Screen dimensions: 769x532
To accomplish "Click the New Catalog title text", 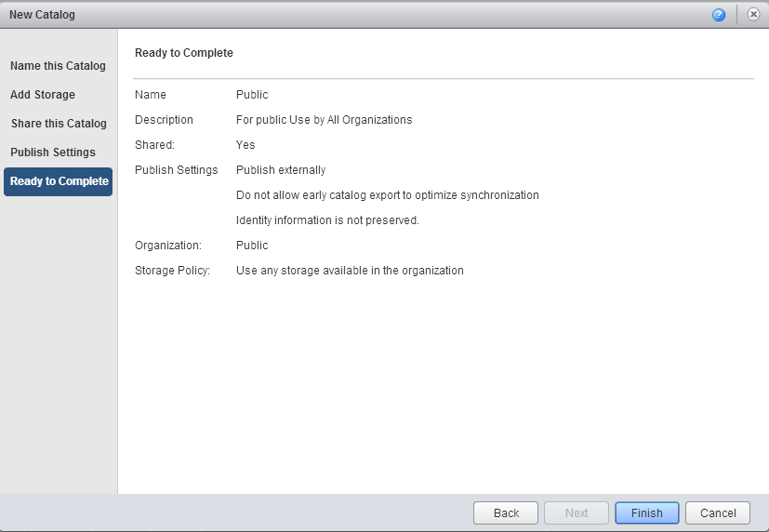I will (42, 15).
